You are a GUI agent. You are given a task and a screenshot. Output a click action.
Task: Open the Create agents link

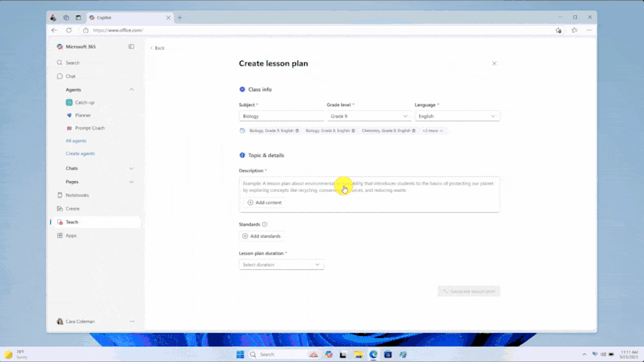click(80, 153)
